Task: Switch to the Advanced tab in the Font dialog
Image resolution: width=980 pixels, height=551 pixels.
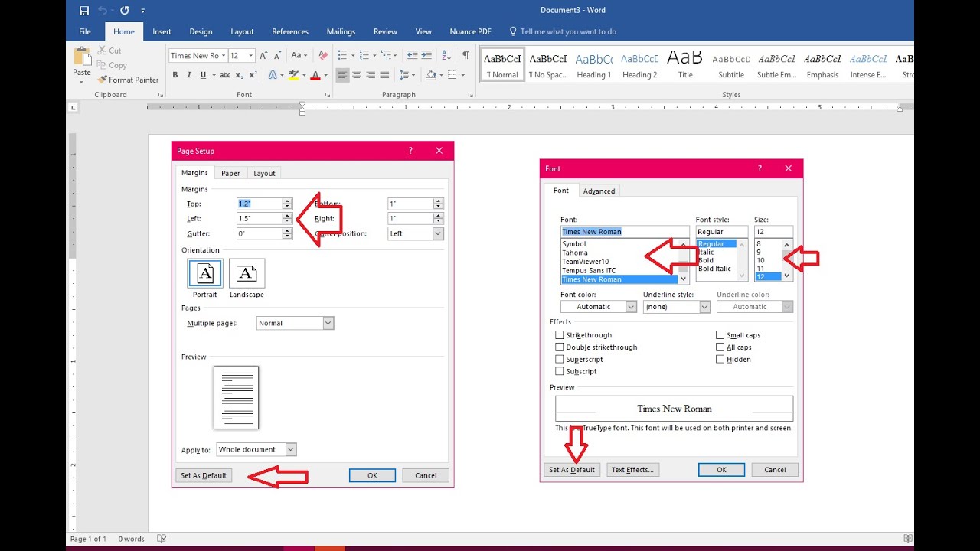Action: [599, 191]
